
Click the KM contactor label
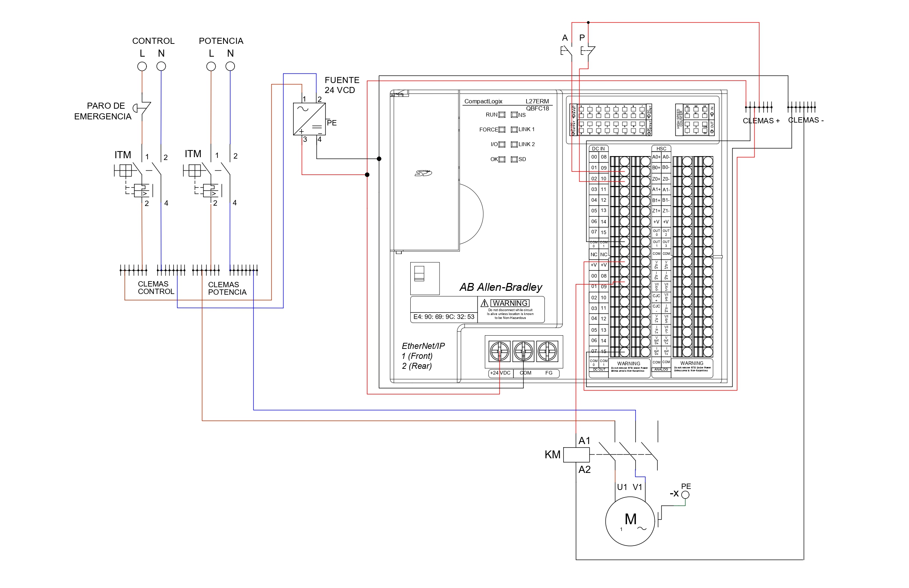pos(552,455)
